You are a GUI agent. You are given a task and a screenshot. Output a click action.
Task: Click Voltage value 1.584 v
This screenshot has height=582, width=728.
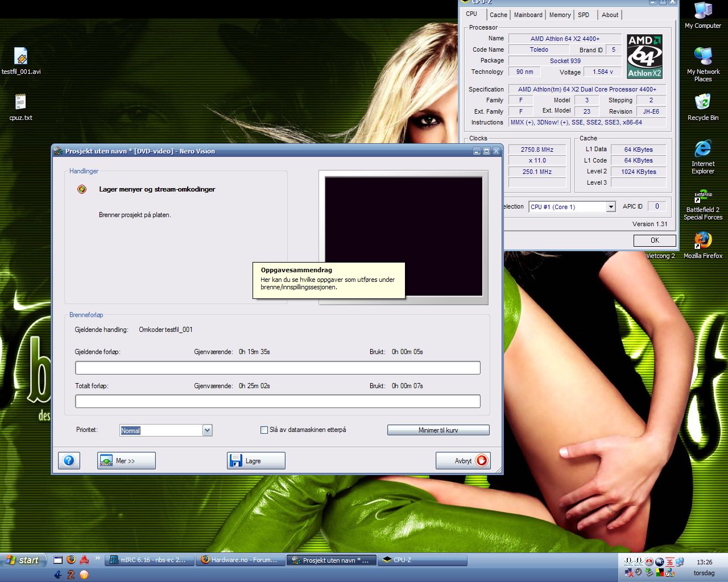pos(603,72)
